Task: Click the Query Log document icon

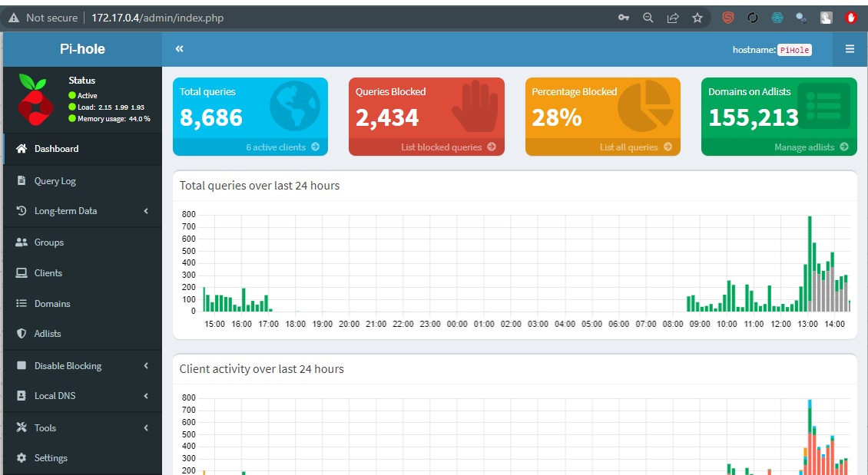Action: pos(22,180)
